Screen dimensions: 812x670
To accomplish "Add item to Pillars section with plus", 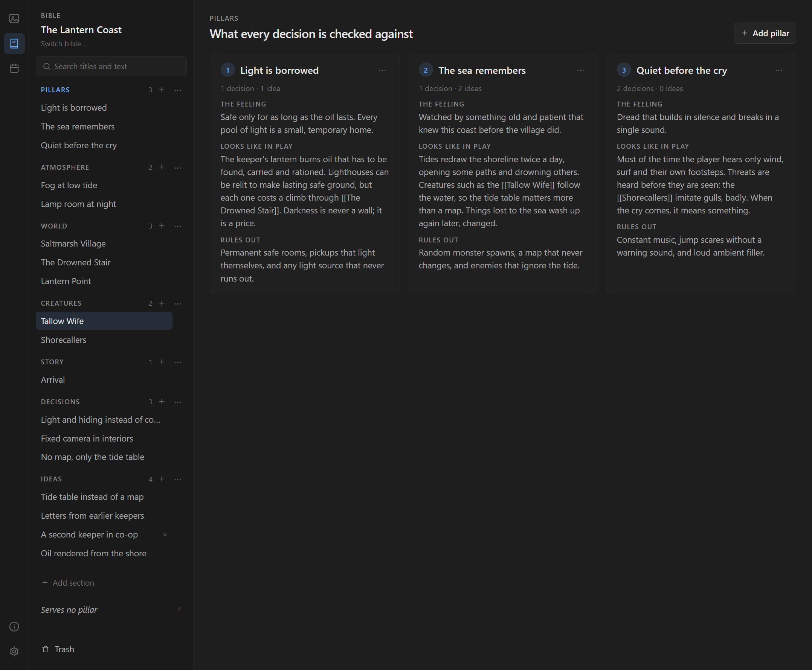I will [x=162, y=90].
